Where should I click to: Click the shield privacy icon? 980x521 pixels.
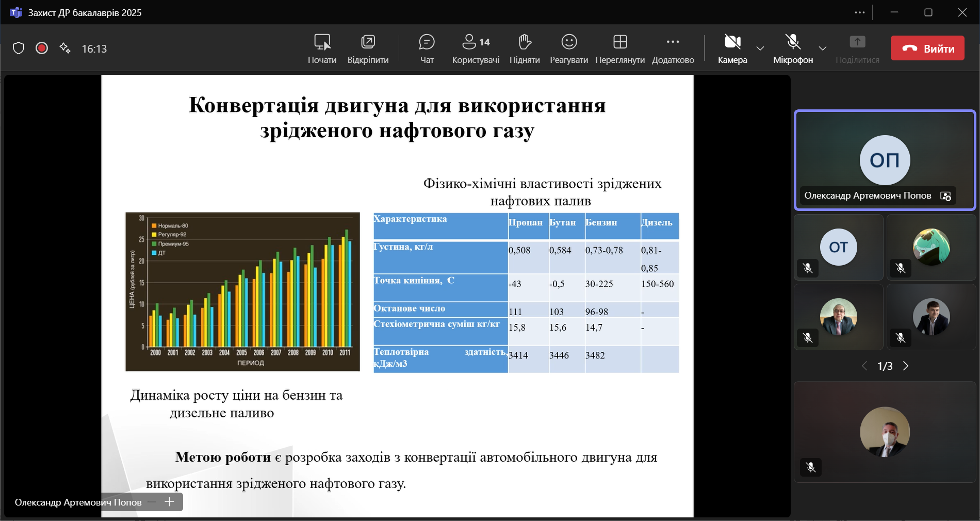click(x=19, y=48)
